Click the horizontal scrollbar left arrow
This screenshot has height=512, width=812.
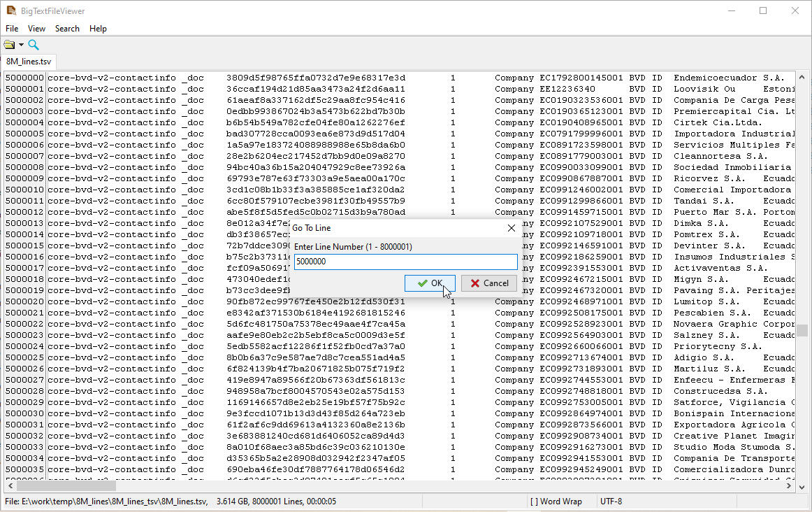click(10, 486)
